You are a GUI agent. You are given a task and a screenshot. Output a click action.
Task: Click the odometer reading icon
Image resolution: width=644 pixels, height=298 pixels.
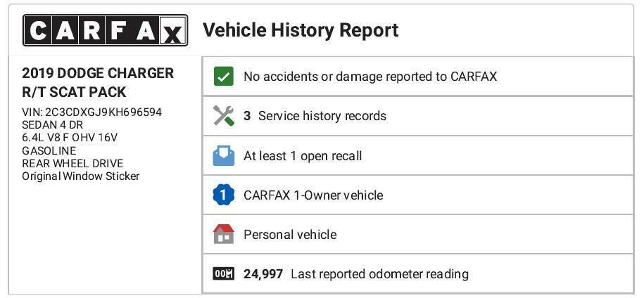click(x=223, y=273)
